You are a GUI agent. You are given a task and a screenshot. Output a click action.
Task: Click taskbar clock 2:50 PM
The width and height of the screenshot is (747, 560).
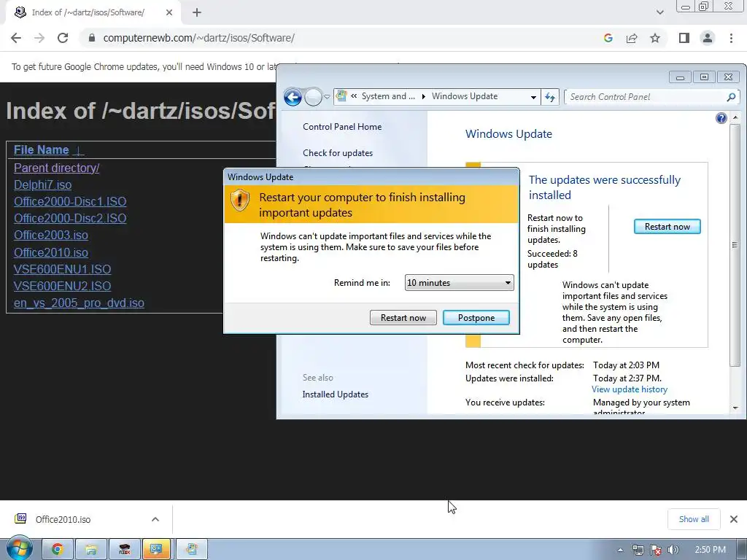point(710,550)
